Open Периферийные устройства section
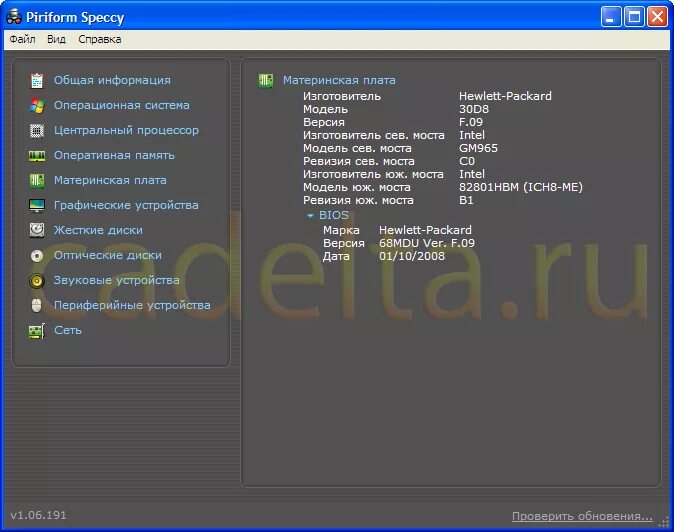The width and height of the screenshot is (674, 532). (x=132, y=305)
